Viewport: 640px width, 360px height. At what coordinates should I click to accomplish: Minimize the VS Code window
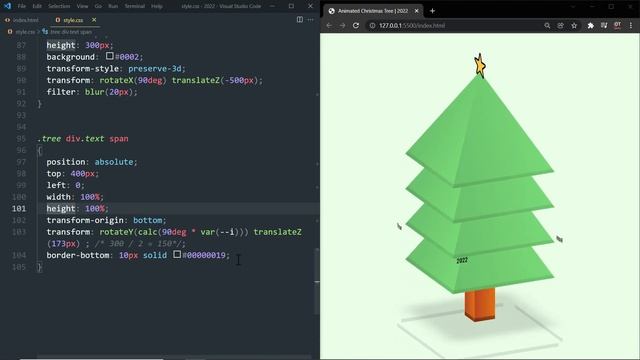(272, 6)
